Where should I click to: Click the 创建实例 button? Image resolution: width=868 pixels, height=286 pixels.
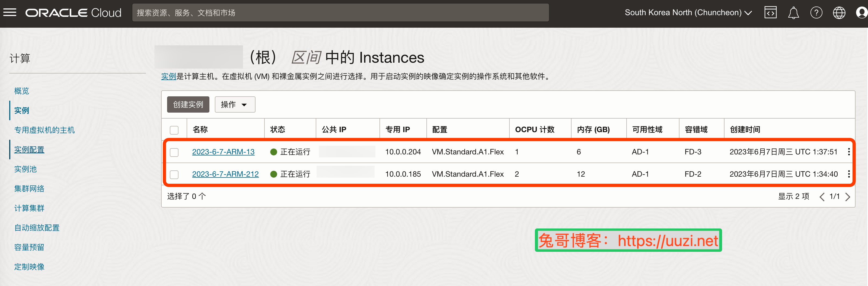(188, 104)
